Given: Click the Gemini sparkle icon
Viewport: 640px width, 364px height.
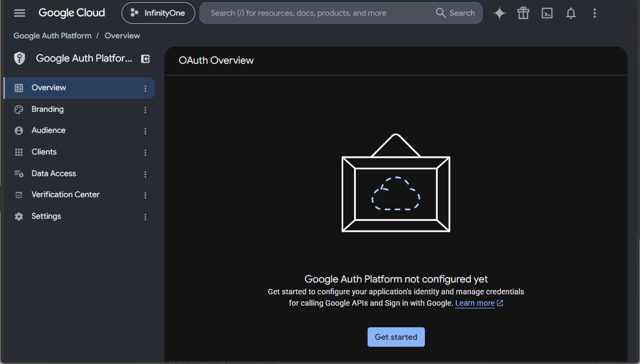Looking at the screenshot, I should click(x=499, y=13).
